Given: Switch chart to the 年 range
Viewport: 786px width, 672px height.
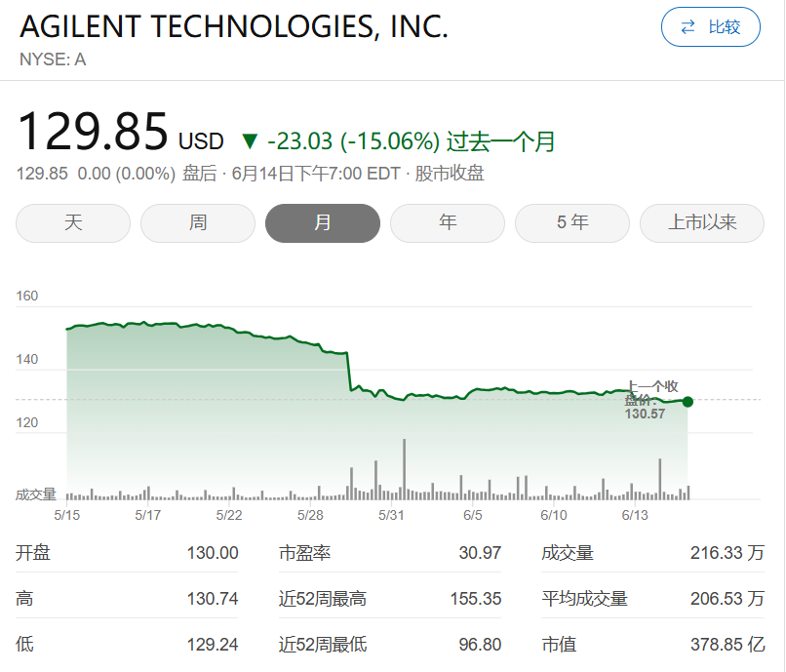Looking at the screenshot, I should click(448, 222).
